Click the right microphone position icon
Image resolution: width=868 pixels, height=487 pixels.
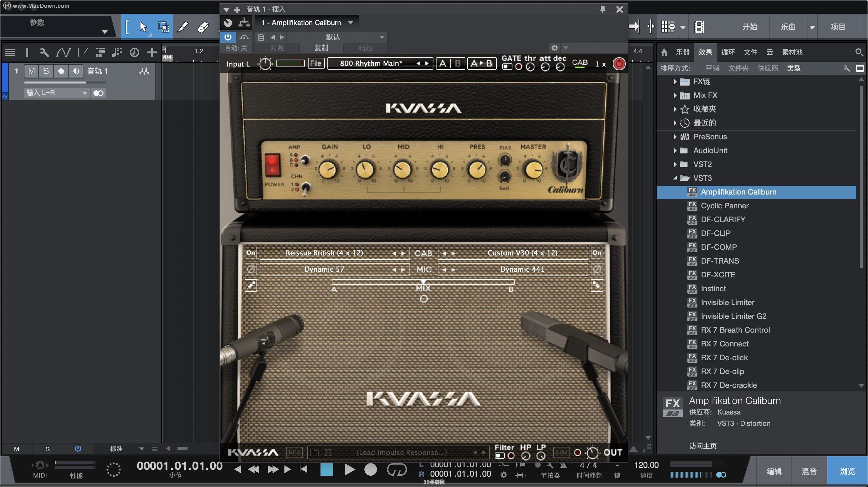[x=597, y=285]
